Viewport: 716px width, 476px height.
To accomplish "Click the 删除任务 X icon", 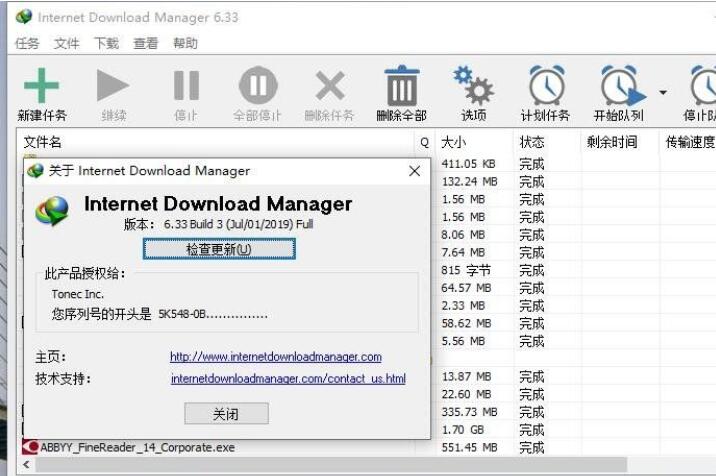I will click(330, 85).
